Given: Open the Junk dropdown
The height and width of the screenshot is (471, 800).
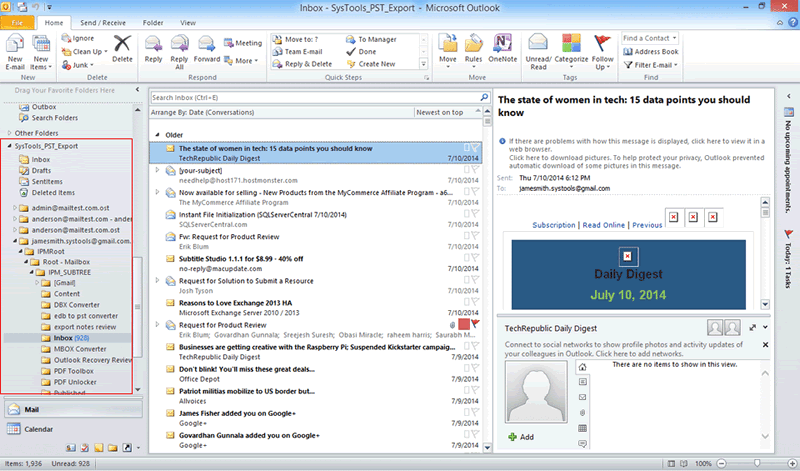Looking at the screenshot, I should [78, 65].
